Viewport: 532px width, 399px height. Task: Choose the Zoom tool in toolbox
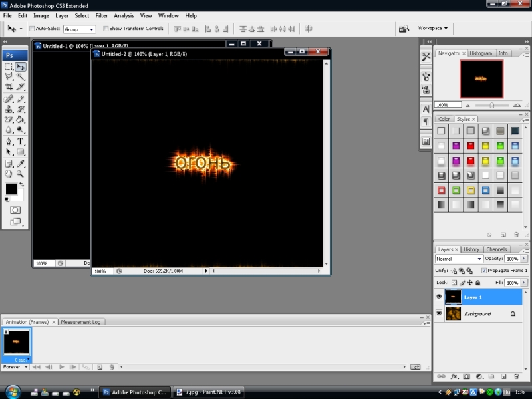21,174
